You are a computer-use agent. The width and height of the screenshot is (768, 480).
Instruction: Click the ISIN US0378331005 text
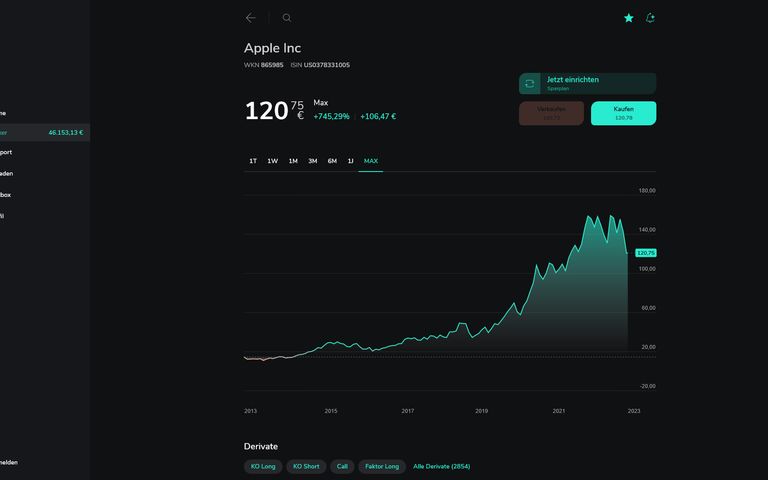pos(320,65)
